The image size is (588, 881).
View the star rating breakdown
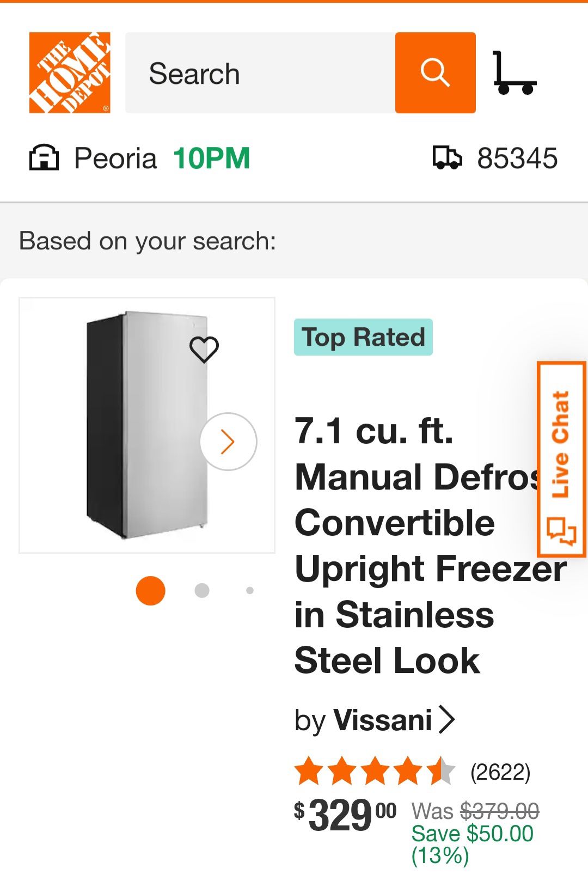375,771
